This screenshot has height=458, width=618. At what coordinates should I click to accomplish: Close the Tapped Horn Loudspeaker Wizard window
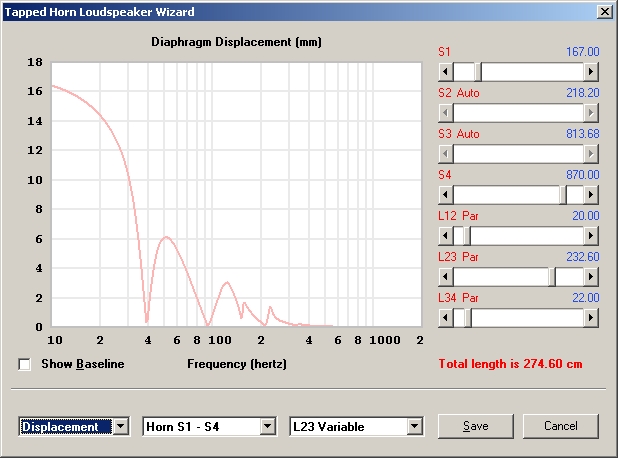pyautogui.click(x=605, y=12)
